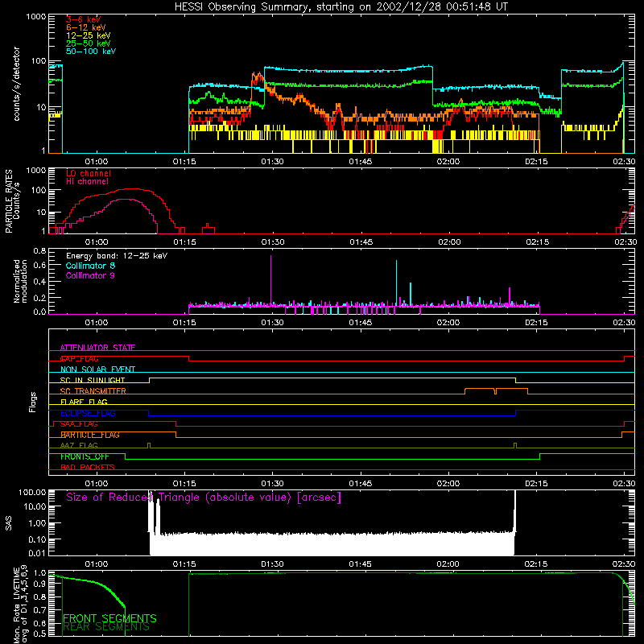
Task: Click the magenta HI channel particle curve peak
Action: point(126,200)
